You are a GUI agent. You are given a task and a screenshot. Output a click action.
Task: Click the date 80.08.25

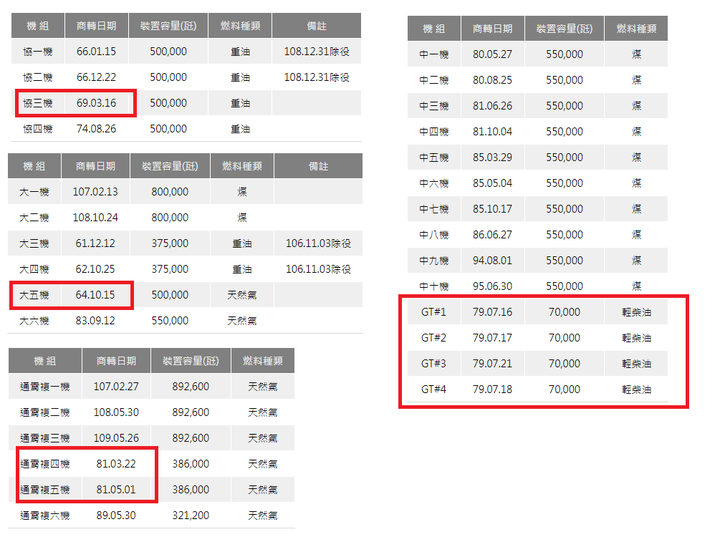492,80
